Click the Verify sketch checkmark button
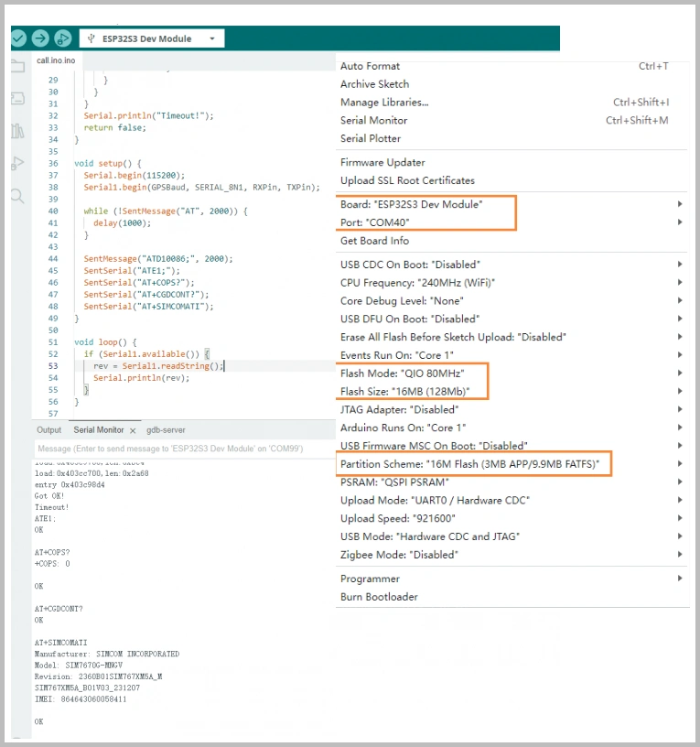 coord(17,38)
